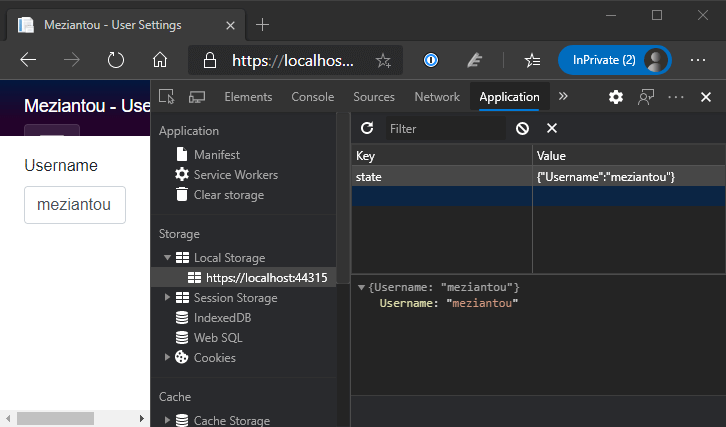
Task: Click the send feedback icon in DevTools
Action: [646, 97]
